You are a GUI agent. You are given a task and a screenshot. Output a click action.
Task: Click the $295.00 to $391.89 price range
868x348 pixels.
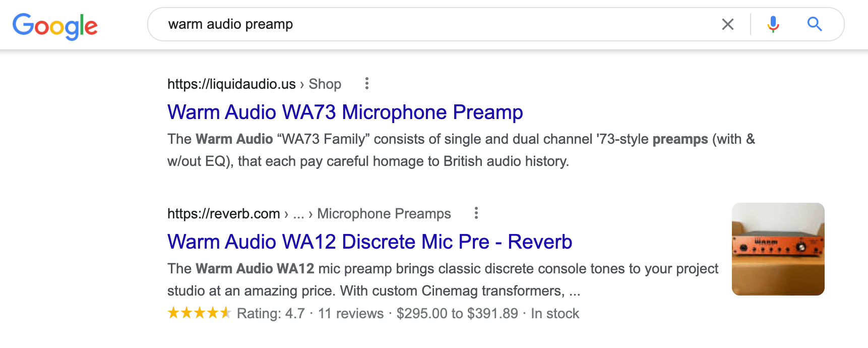(x=457, y=313)
